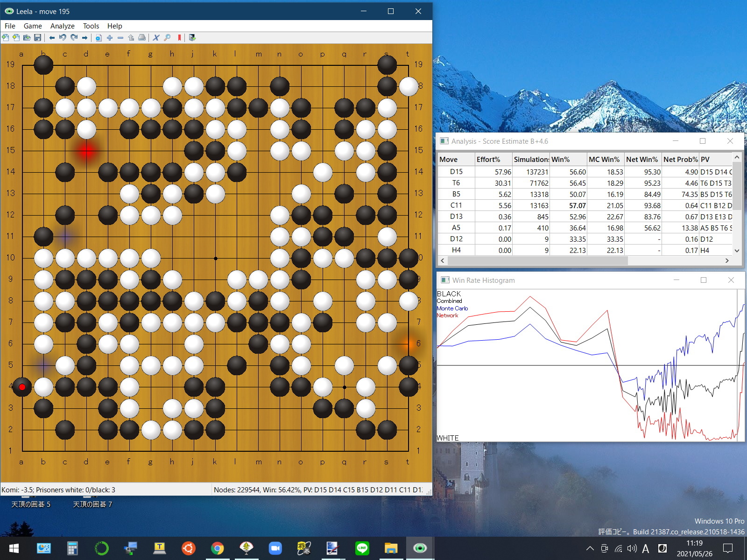Click the magnifying glass analyze icon
The image size is (747, 560).
[x=167, y=38]
